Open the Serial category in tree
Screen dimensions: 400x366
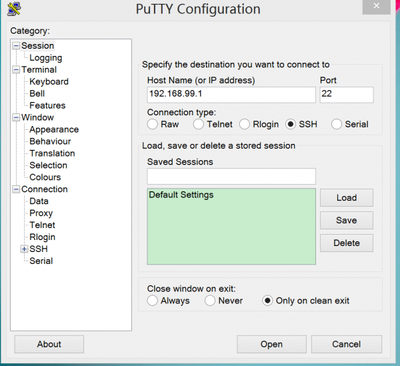[x=41, y=261]
